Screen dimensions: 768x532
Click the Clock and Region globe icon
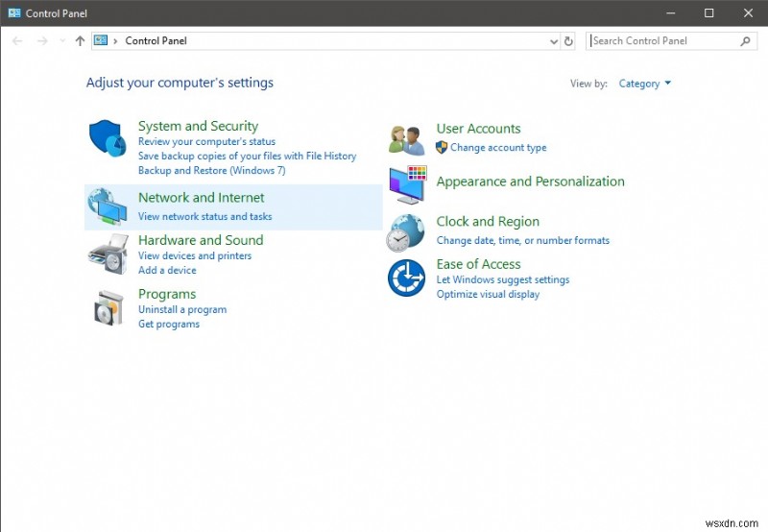coord(406,231)
